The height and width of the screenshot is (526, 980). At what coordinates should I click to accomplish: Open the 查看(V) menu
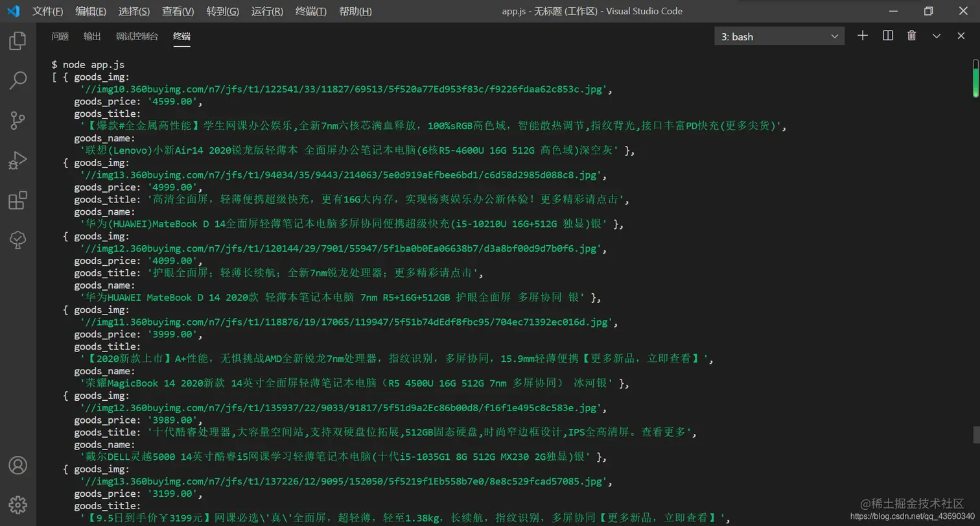tap(178, 11)
